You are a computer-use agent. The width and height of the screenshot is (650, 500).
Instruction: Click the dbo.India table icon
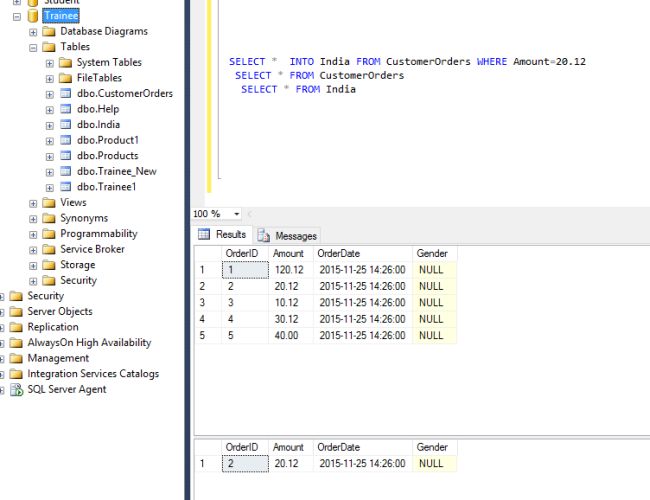(x=65, y=125)
